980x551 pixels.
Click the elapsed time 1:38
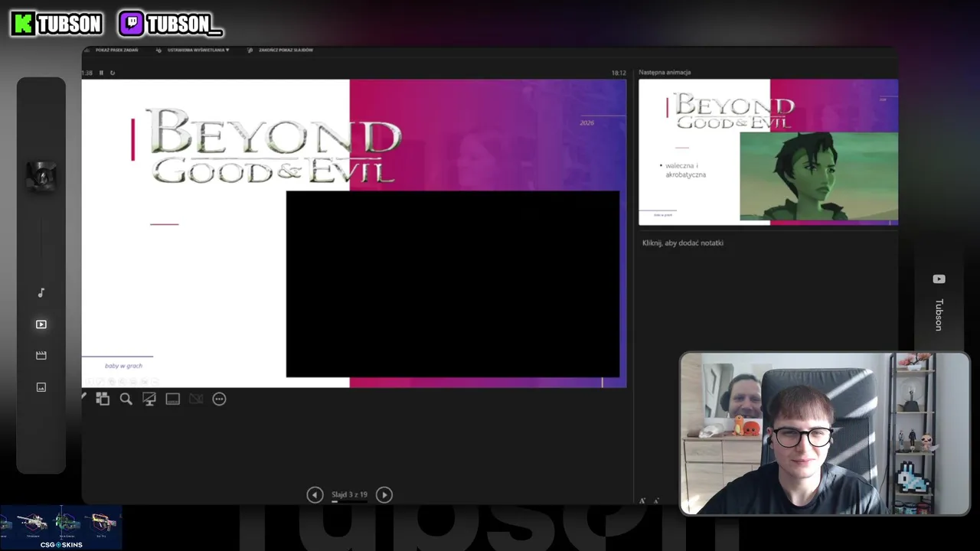87,73
